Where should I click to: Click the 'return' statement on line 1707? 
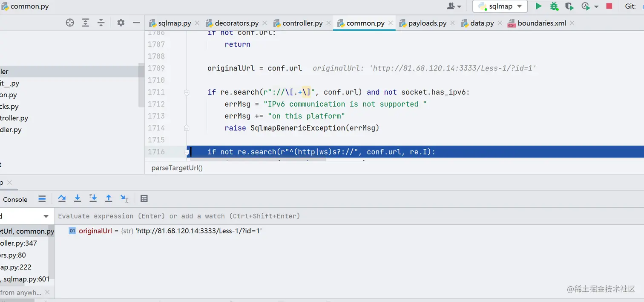point(238,44)
